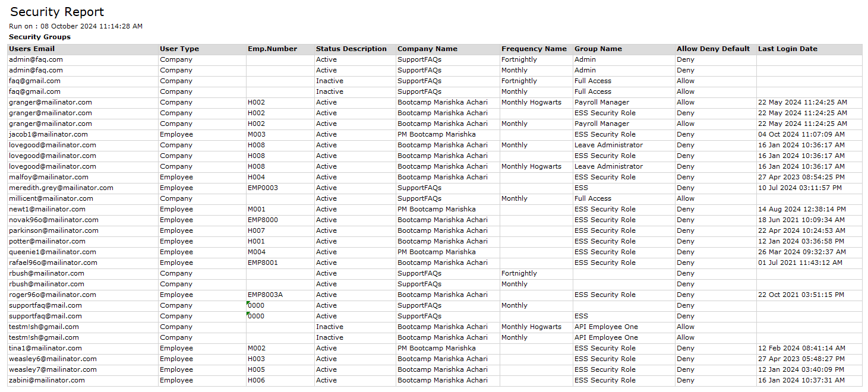The image size is (868, 392).
Task: Select the Frequency Name column header
Action: pos(534,49)
